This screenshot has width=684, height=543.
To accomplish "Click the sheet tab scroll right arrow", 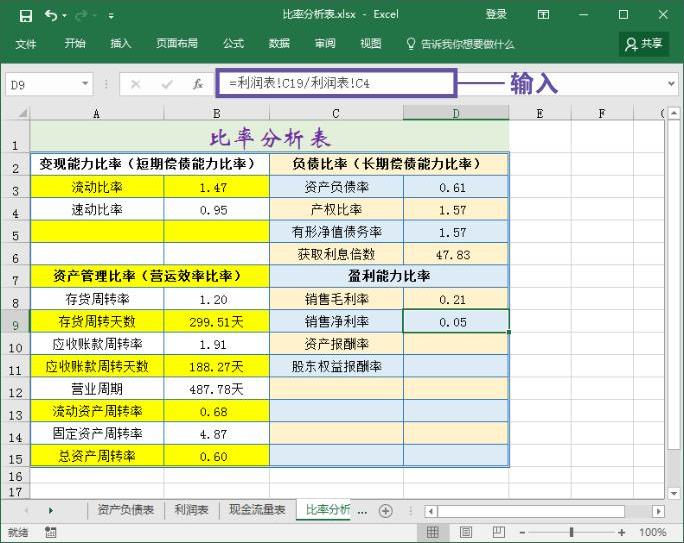I will 51,510.
